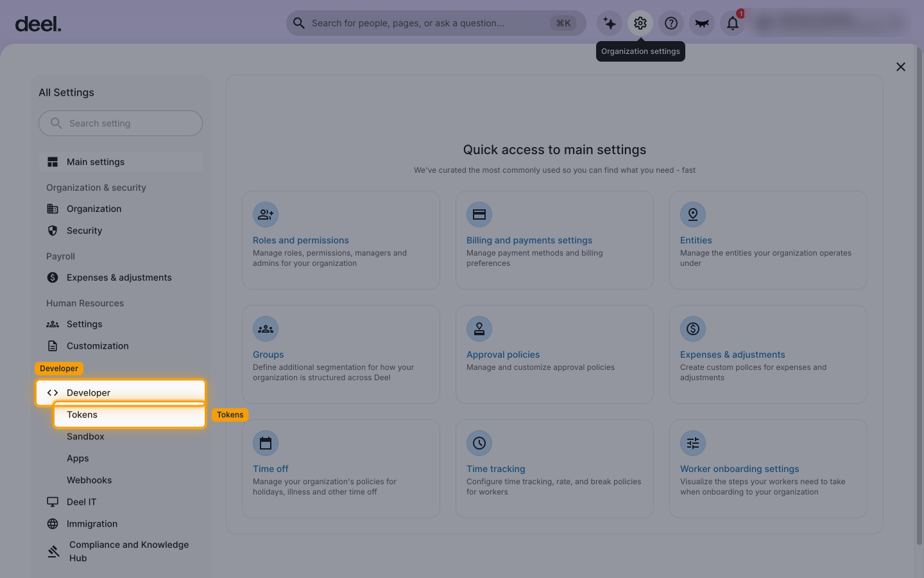Open the AI sparkle assistant icon
This screenshot has width=924, height=578.
[x=610, y=23]
